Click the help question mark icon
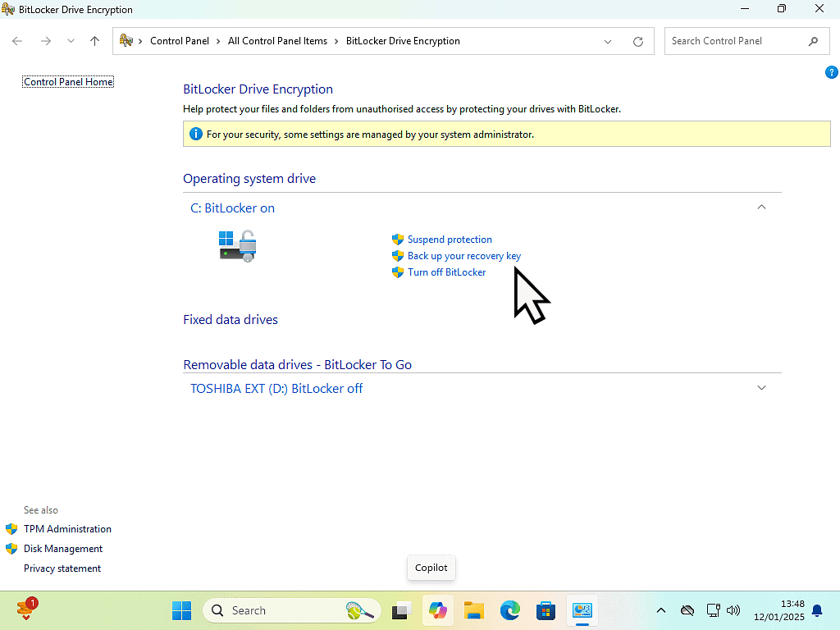 tap(831, 72)
